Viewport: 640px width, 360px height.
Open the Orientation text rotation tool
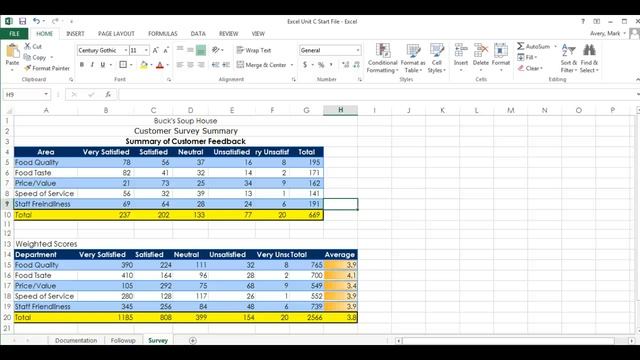(x=216, y=50)
